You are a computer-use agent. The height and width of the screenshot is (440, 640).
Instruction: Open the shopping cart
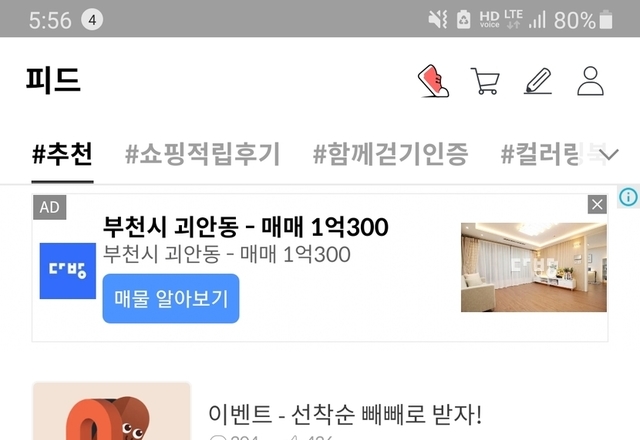click(485, 81)
